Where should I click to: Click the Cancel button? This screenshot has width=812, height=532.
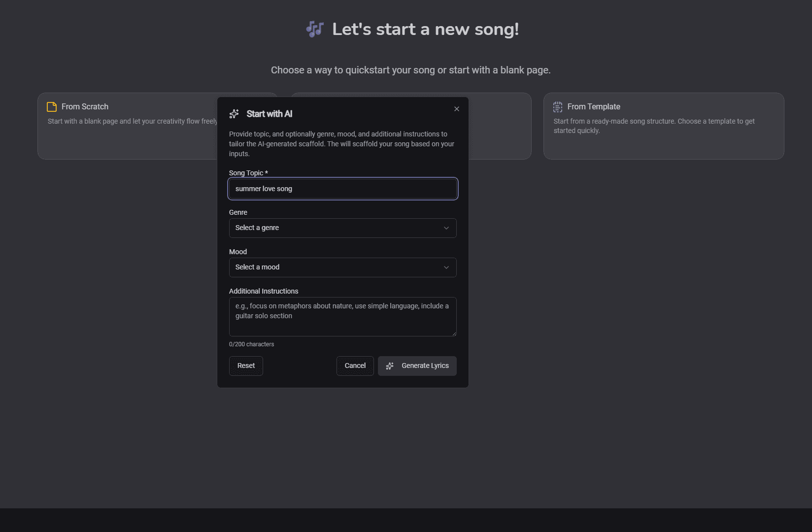pos(355,366)
